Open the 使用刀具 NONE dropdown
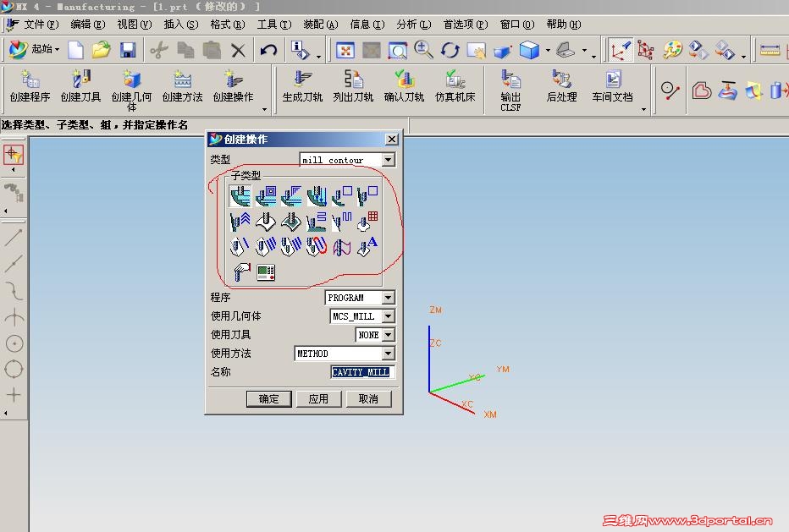 pos(388,335)
